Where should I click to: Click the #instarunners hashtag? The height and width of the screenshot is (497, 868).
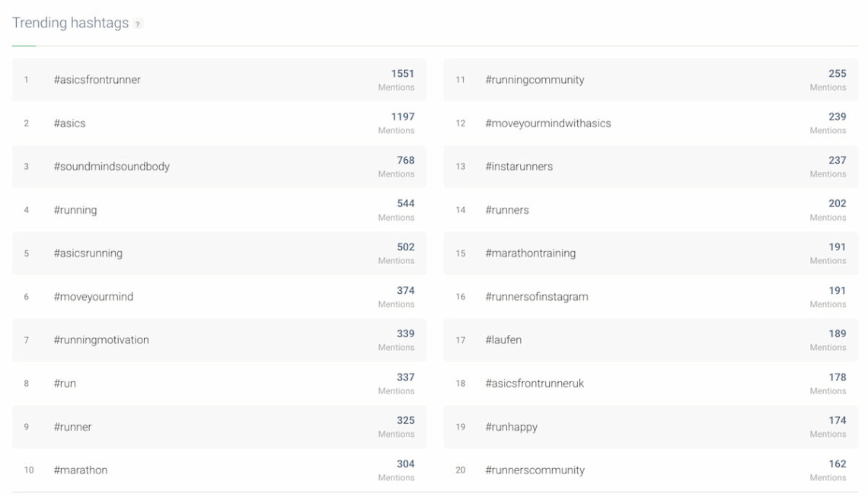pyautogui.click(x=519, y=167)
